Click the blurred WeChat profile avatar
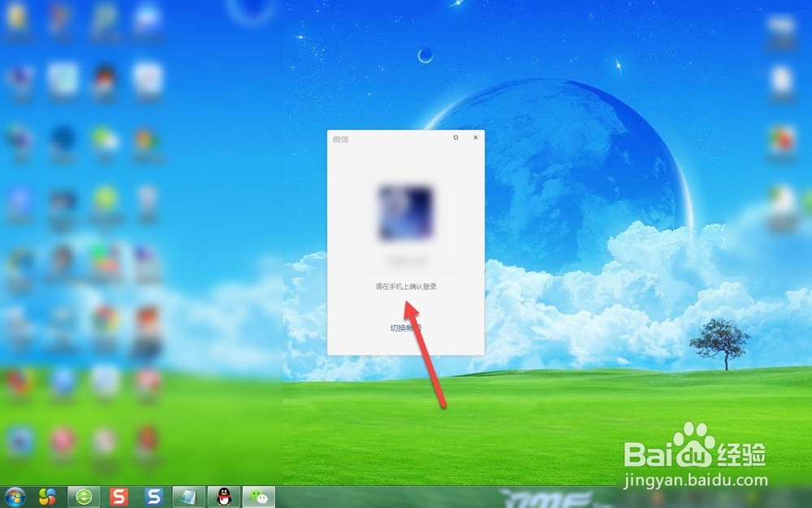812x508 pixels. [405, 212]
